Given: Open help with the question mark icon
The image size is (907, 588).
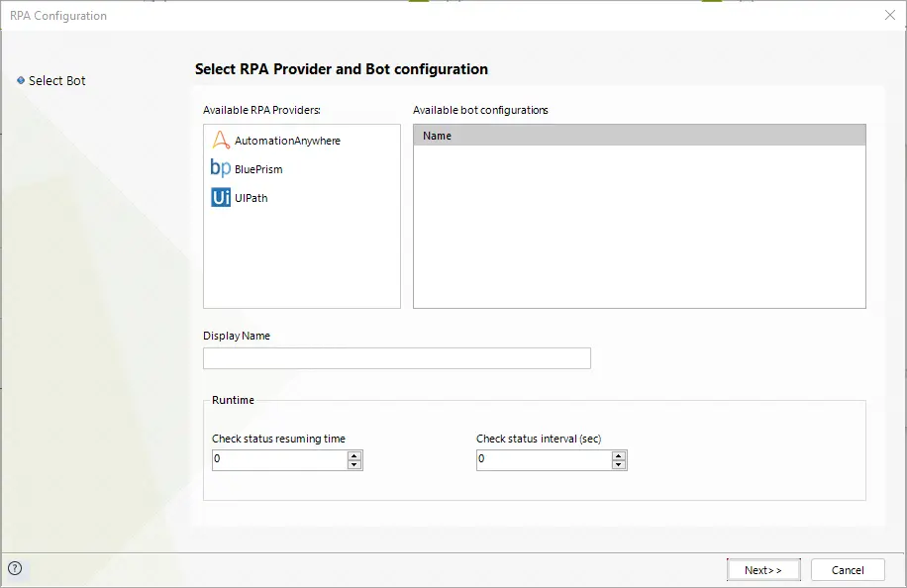Looking at the screenshot, I should point(15,568).
